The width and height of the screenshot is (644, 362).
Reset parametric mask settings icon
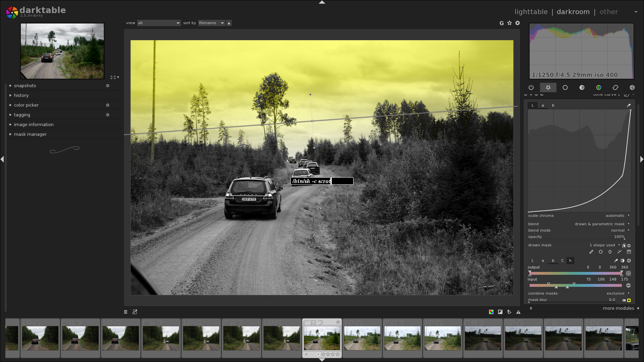click(x=629, y=260)
